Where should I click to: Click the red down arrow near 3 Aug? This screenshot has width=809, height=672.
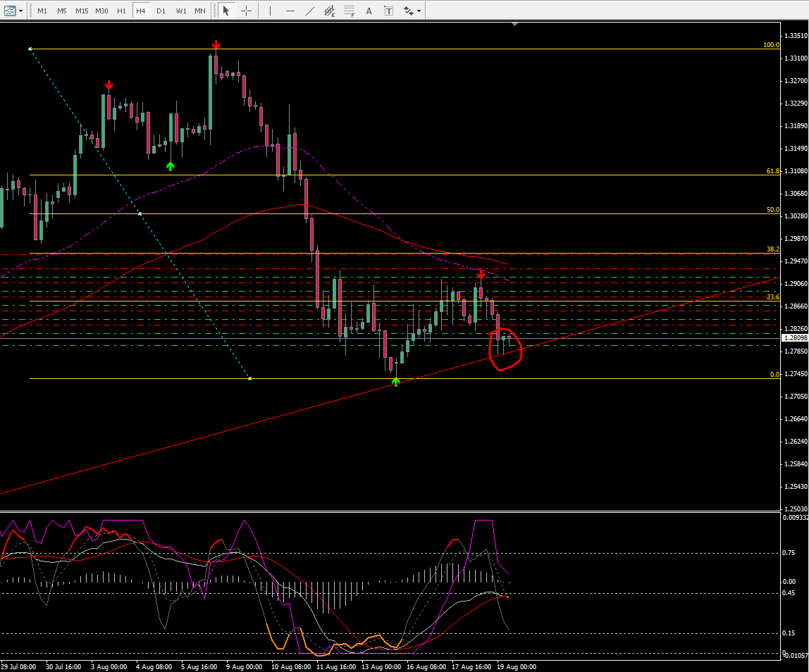pyautogui.click(x=109, y=85)
